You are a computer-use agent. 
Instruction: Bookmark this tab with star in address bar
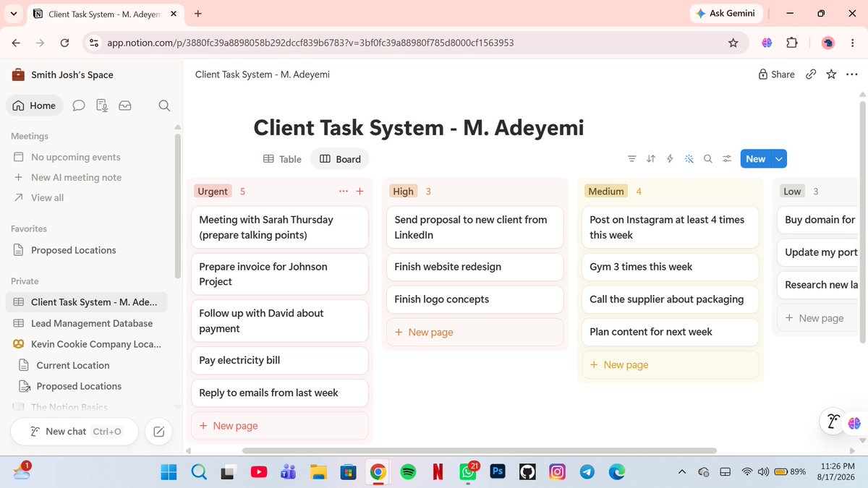click(x=733, y=43)
